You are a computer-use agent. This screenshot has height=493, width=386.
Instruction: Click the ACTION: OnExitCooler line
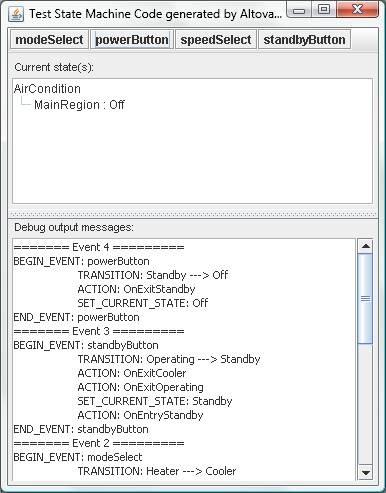pyautogui.click(x=132, y=373)
